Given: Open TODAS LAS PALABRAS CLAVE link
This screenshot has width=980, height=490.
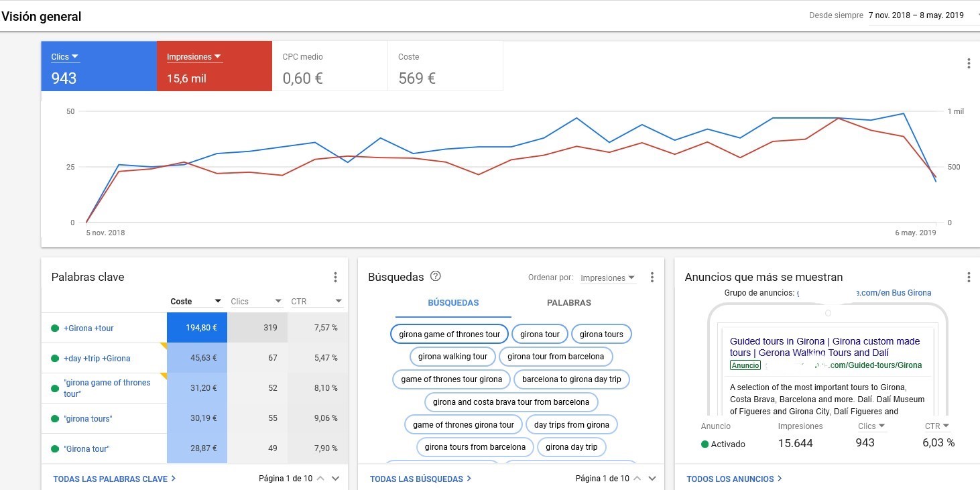Looking at the screenshot, I should pos(114,479).
